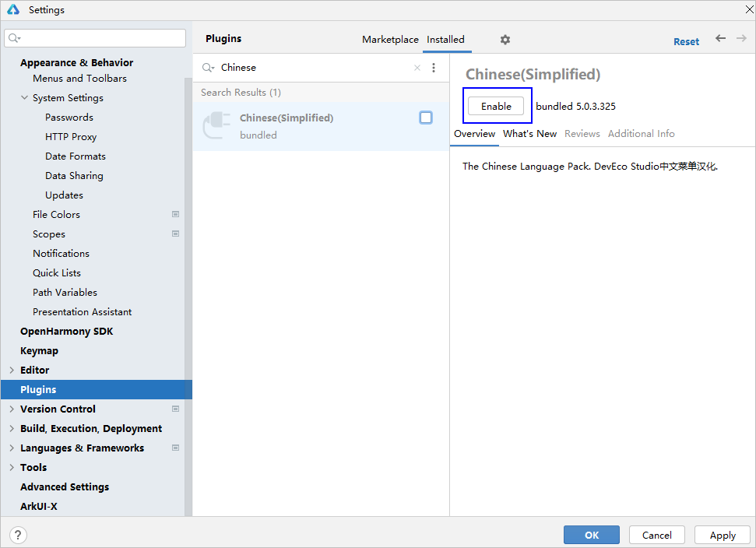This screenshot has height=548, width=756.
Task: Open the Overview tab
Action: (x=474, y=134)
